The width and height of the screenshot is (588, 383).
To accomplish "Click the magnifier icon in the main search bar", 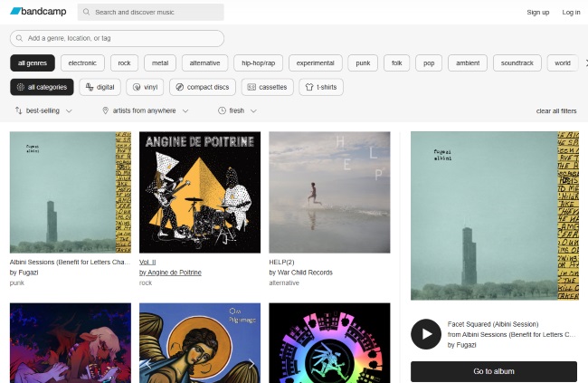I will [86, 12].
